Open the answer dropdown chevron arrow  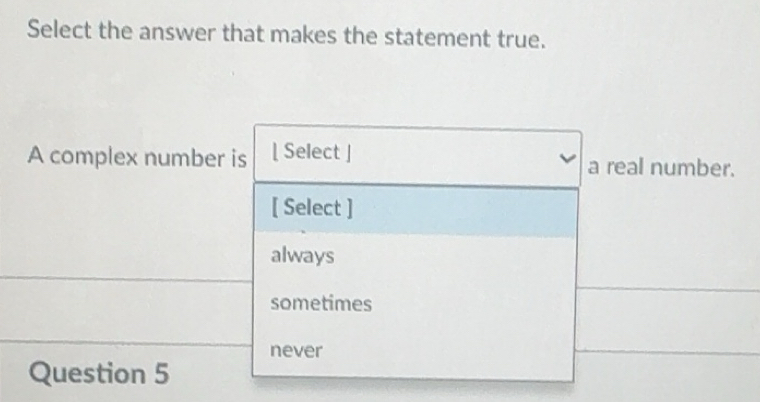(x=567, y=158)
